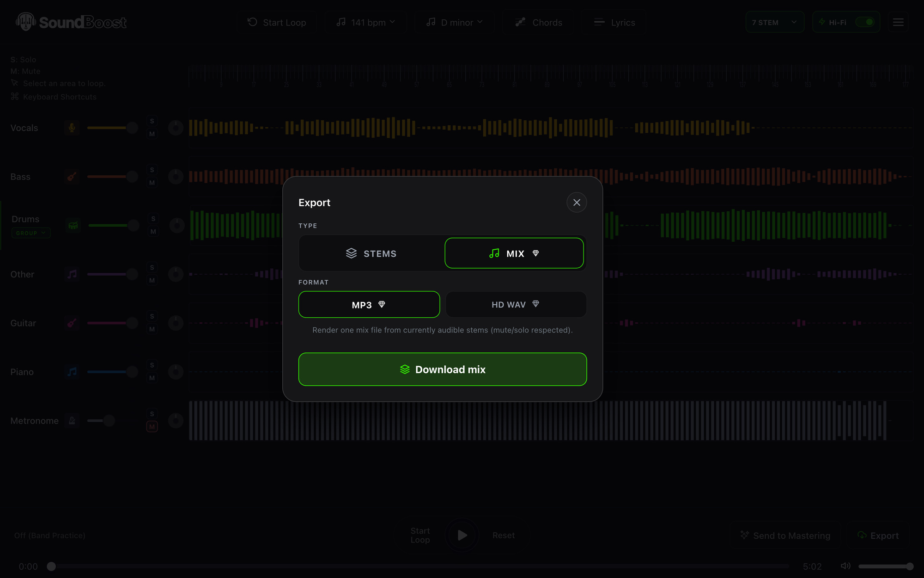Solo the Other track
The height and width of the screenshot is (578, 924).
click(152, 267)
